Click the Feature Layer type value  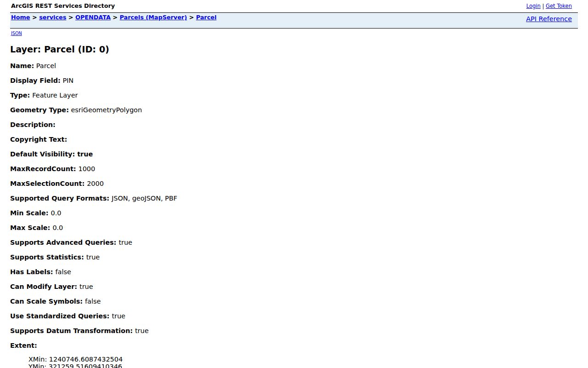55,95
